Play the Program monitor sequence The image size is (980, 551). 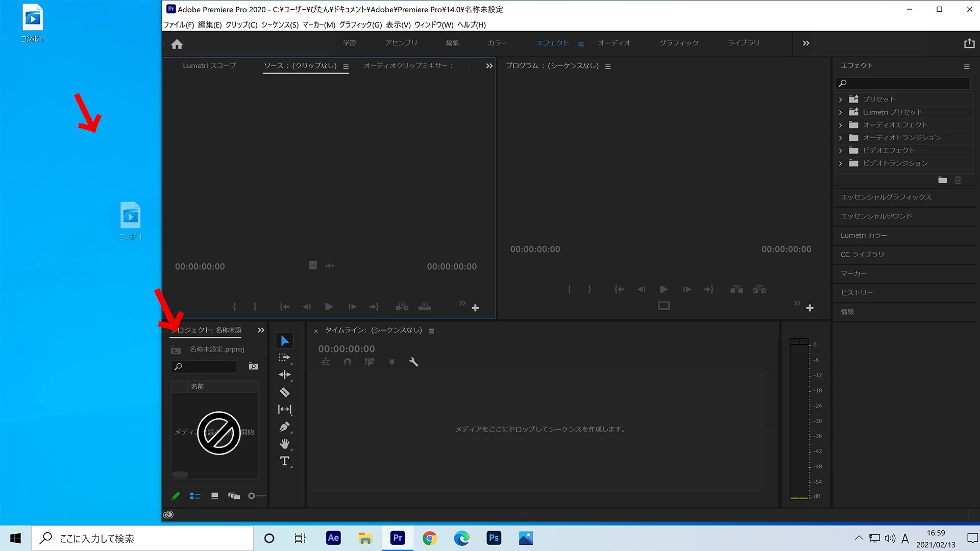tap(664, 289)
